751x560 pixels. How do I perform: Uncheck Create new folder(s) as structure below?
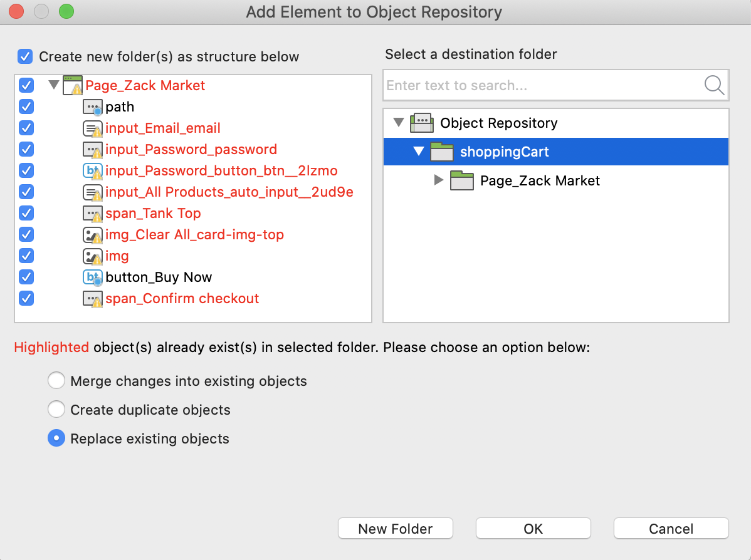25,56
